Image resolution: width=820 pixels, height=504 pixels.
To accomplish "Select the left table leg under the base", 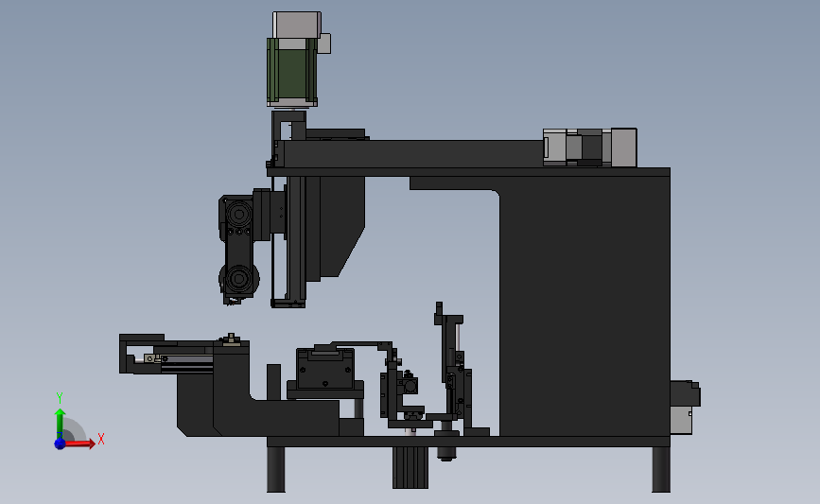I will pyautogui.click(x=276, y=469).
